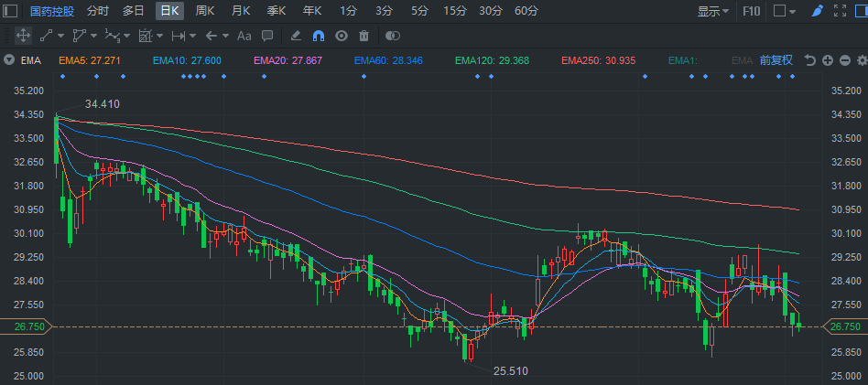
Task: Switch to 多日 tab
Action: 134,10
